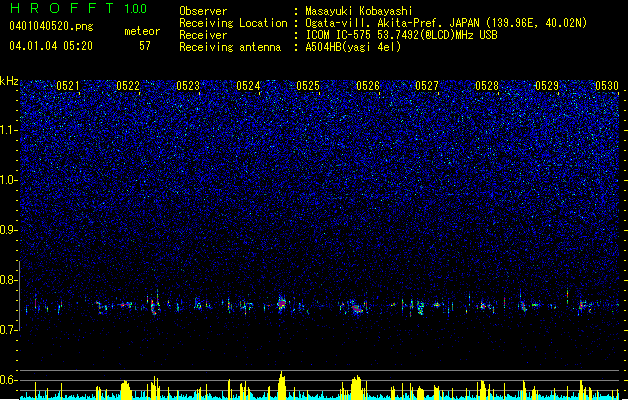Click the 0526 time marker
This screenshot has width=629, height=400.
point(368,86)
